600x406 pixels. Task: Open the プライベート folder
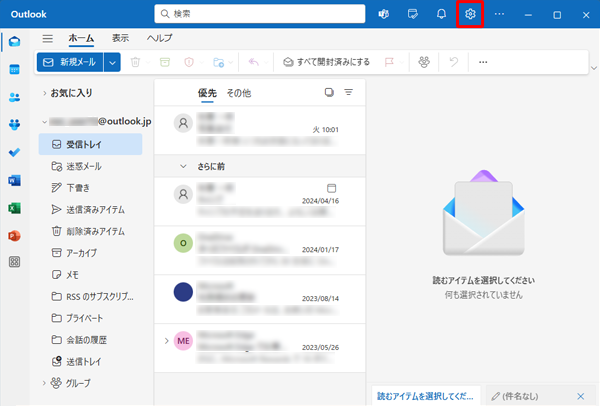(91, 318)
